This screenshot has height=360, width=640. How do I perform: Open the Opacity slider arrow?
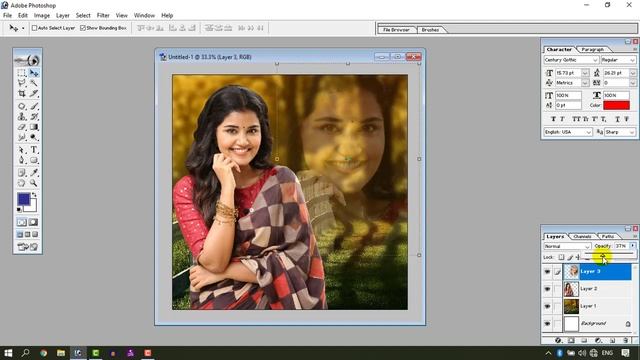[632, 246]
